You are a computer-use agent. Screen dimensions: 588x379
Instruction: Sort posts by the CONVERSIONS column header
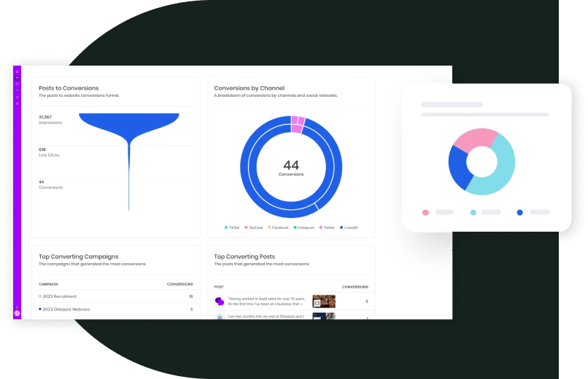coord(355,287)
